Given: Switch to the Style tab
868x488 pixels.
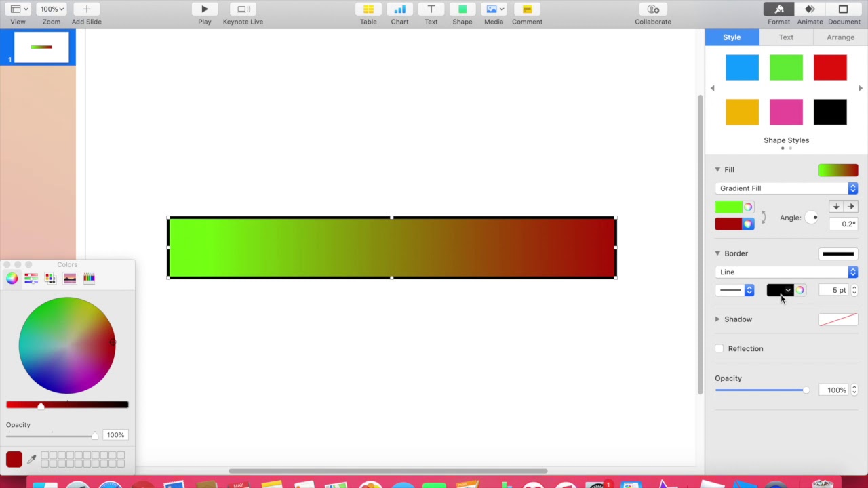Looking at the screenshot, I should (732, 37).
